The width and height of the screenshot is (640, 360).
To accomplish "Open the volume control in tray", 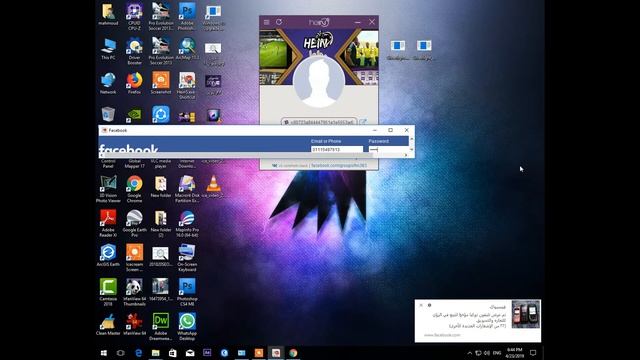I will coord(487,353).
